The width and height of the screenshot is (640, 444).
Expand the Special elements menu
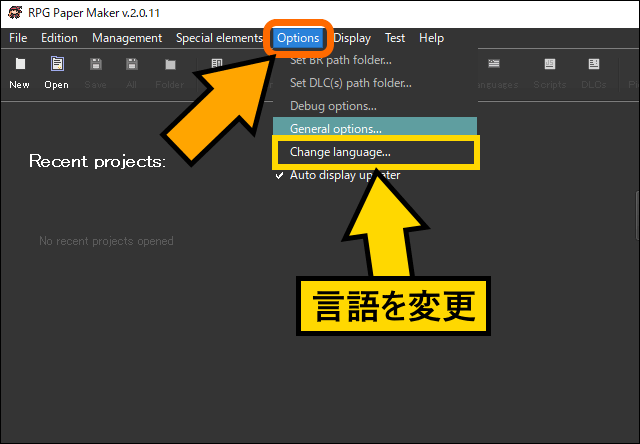coord(219,38)
